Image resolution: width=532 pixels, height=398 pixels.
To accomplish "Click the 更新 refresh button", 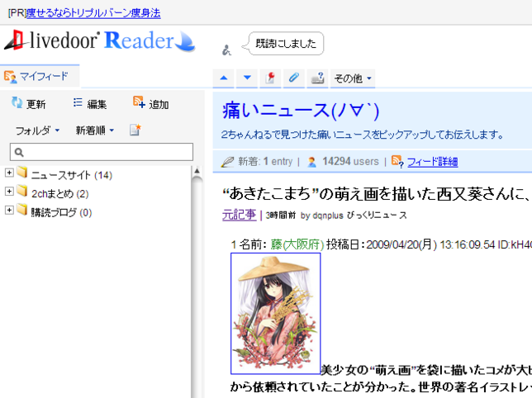I will click(28, 103).
